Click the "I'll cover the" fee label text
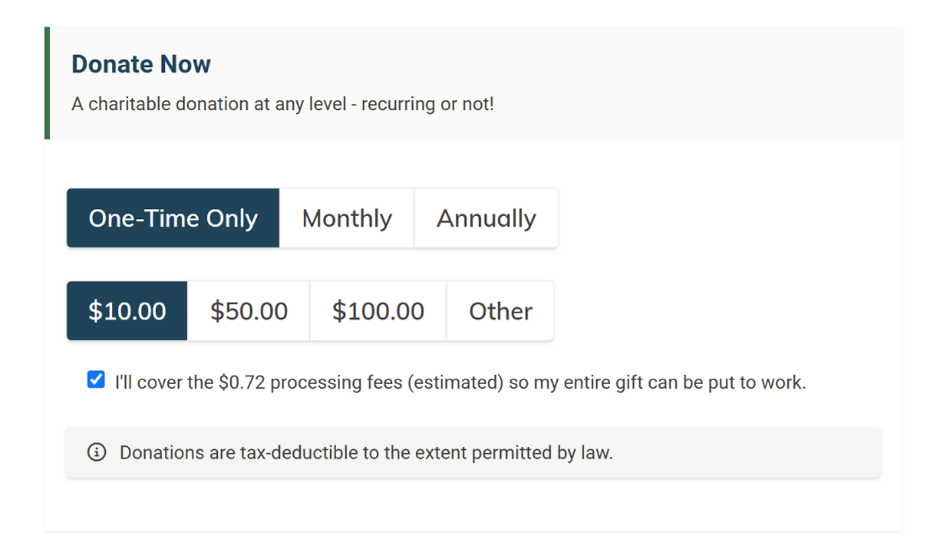941x560 pixels. [x=164, y=383]
